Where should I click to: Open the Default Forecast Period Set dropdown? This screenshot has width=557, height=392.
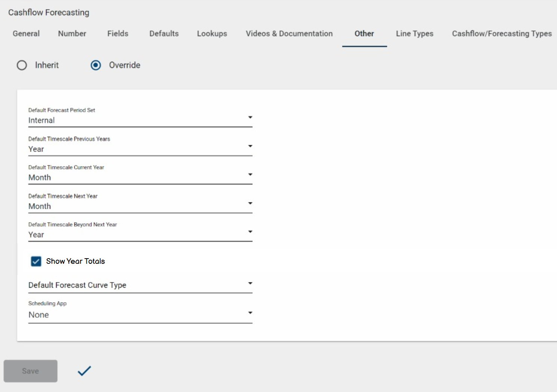140,120
